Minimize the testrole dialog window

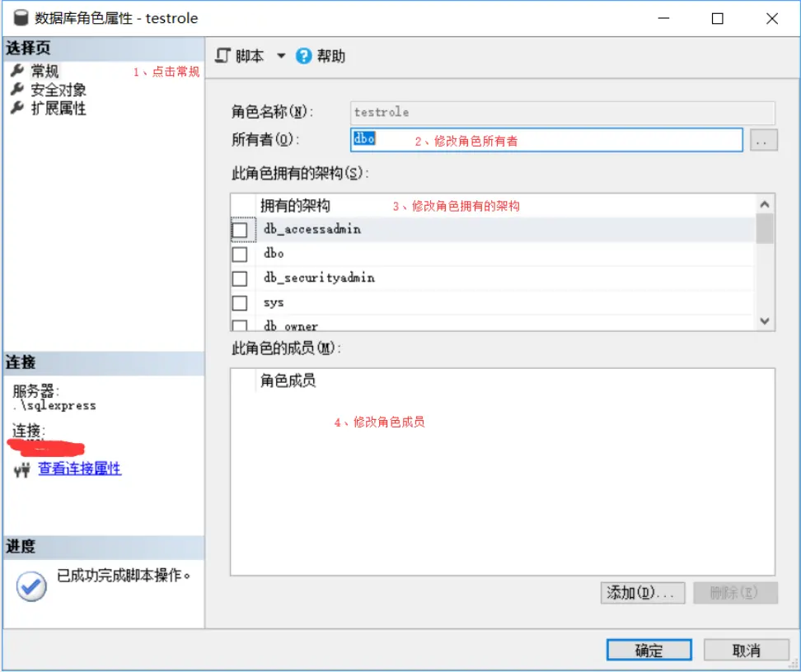pyautogui.click(x=663, y=18)
